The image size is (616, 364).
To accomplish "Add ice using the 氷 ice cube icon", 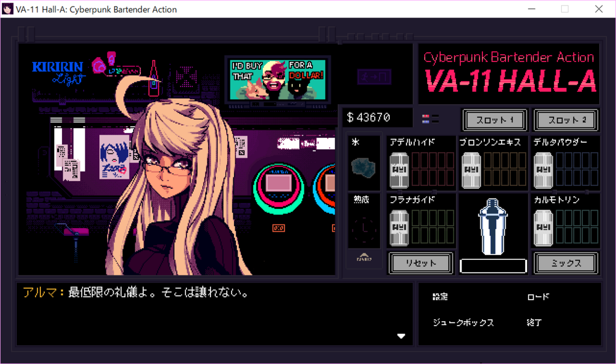I will click(x=363, y=168).
